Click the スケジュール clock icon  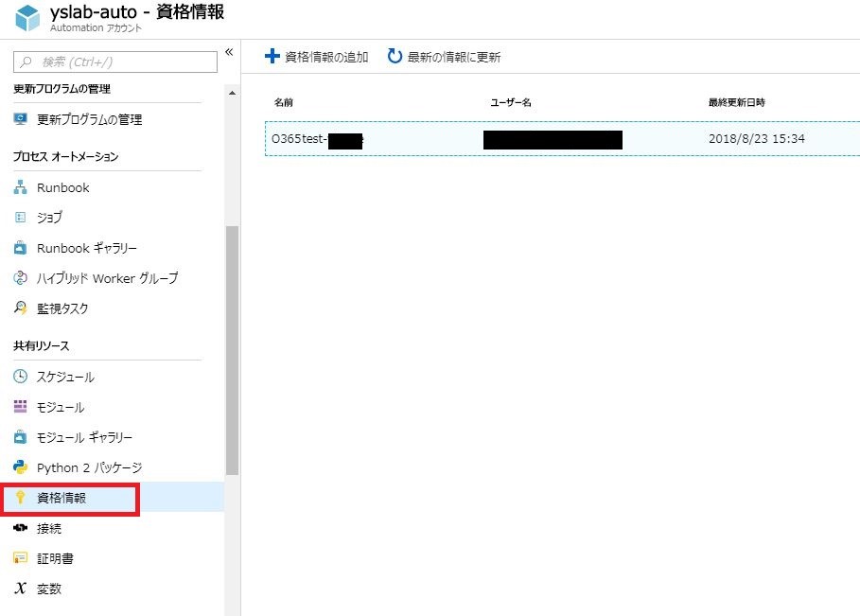pyautogui.click(x=20, y=377)
